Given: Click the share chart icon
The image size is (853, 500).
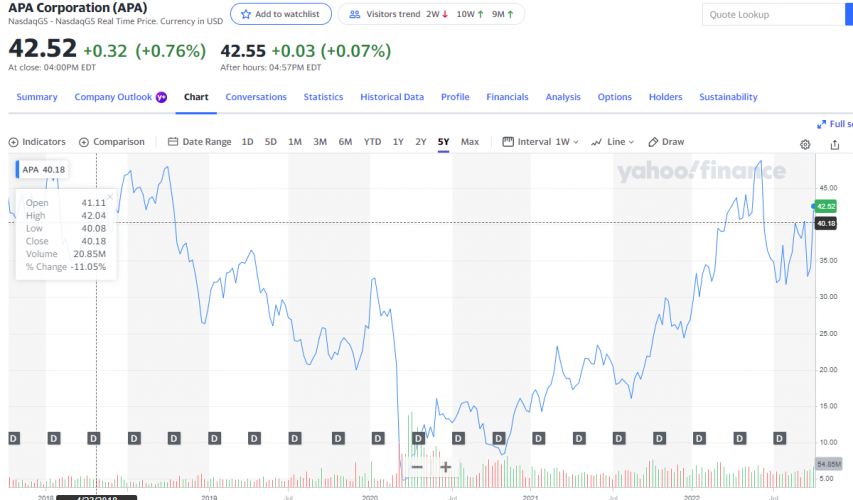Looking at the screenshot, I should 835,145.
